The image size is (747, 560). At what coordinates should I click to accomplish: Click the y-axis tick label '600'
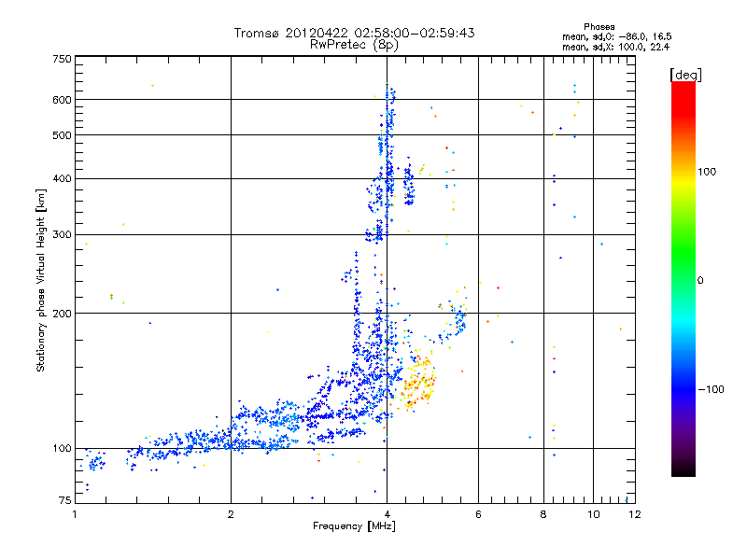point(63,100)
